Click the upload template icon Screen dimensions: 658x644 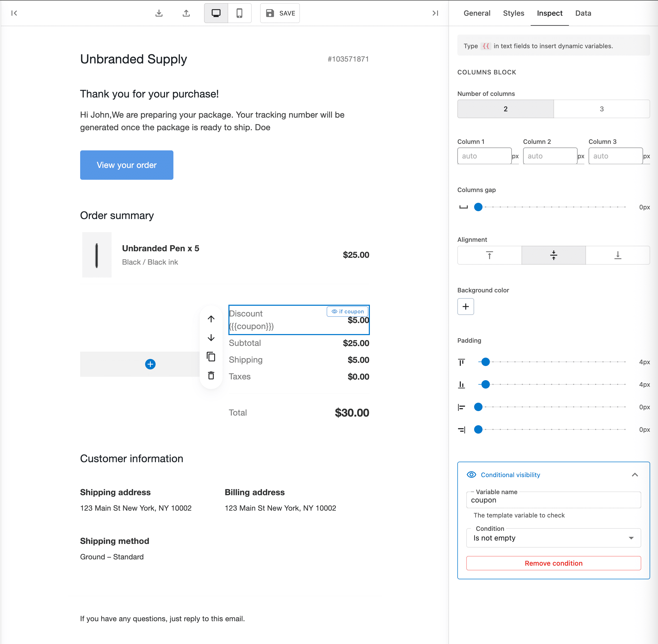tap(186, 13)
